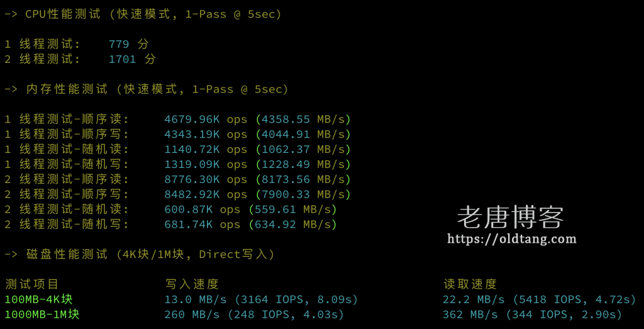
Task: Select the 1 线程测试 score 779
Action: [119, 44]
